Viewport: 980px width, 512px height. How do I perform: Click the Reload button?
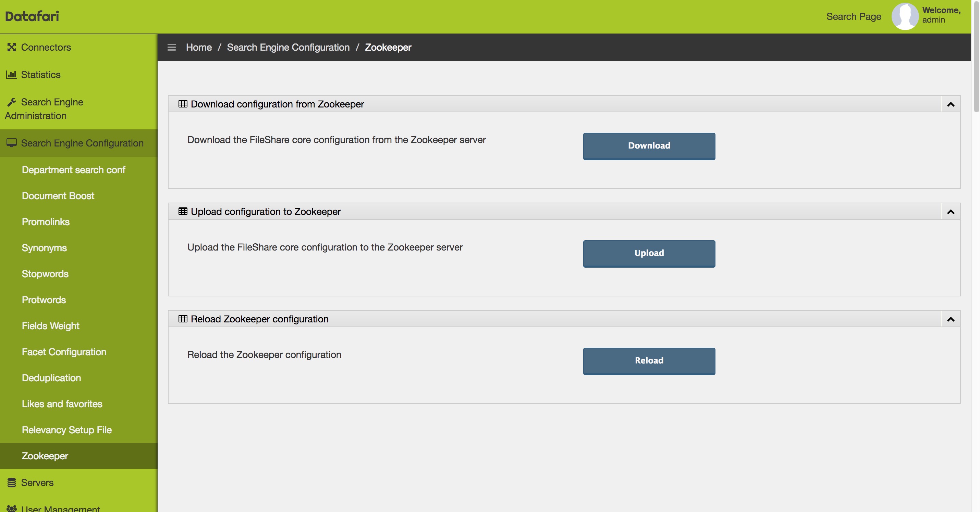(649, 361)
